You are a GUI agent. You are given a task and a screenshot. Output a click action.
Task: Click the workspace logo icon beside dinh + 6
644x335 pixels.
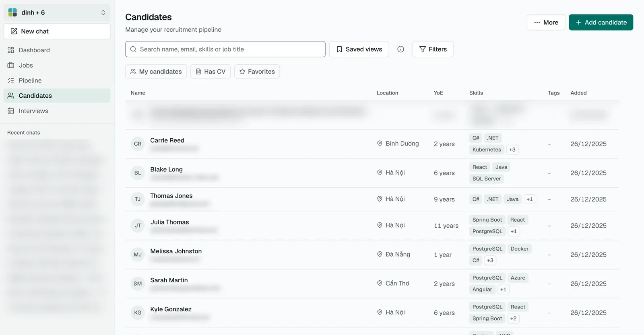click(12, 12)
